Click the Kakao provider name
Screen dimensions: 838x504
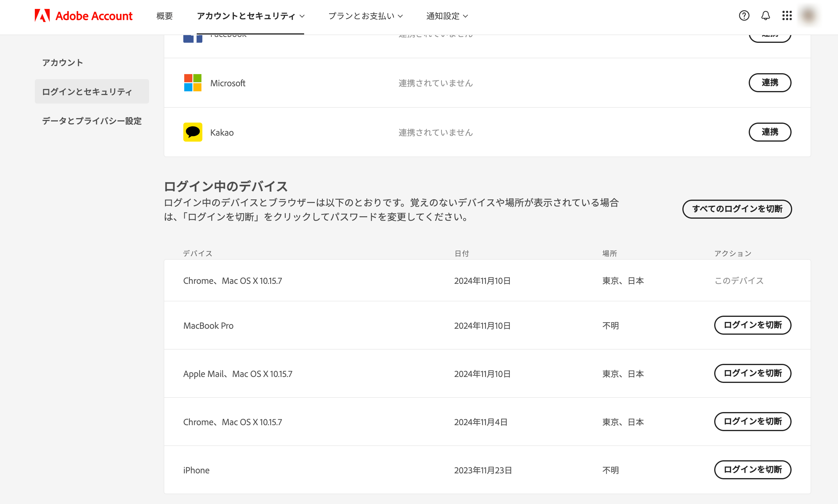(222, 132)
